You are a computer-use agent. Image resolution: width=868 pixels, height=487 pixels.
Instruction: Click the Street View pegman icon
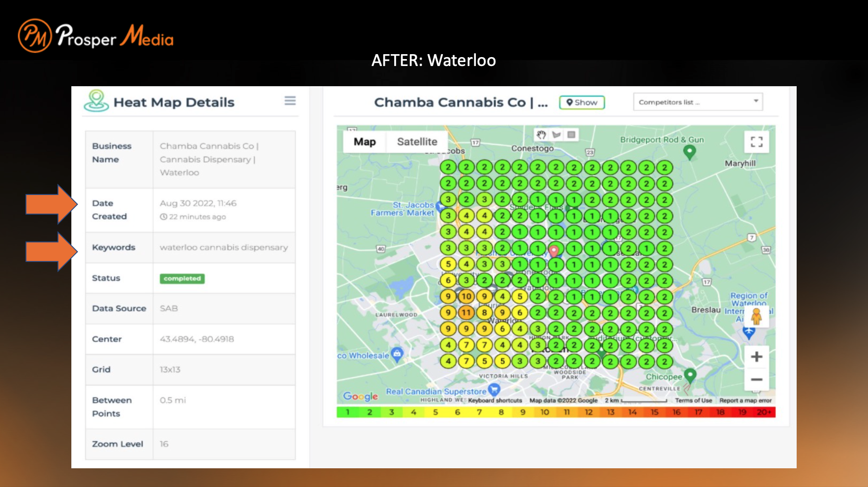pyautogui.click(x=756, y=317)
